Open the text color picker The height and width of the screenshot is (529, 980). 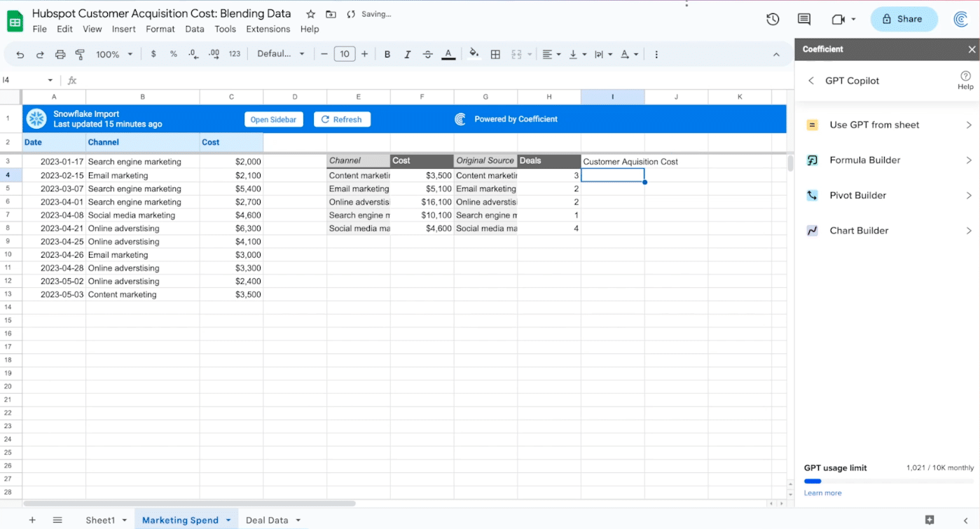coord(449,54)
